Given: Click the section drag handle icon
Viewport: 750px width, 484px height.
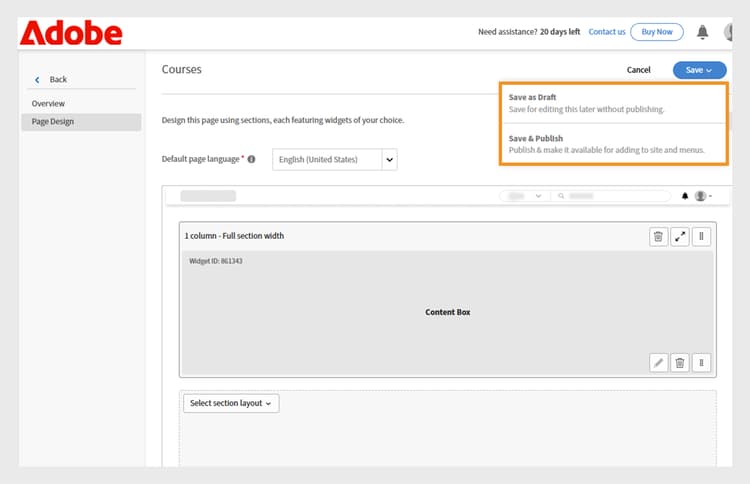Looking at the screenshot, I should pos(702,237).
